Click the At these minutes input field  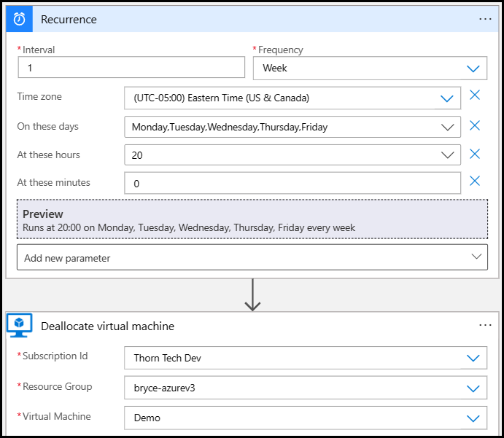292,183
